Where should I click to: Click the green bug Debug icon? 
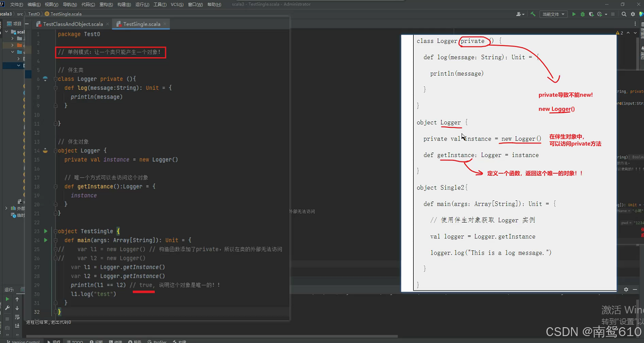click(582, 14)
